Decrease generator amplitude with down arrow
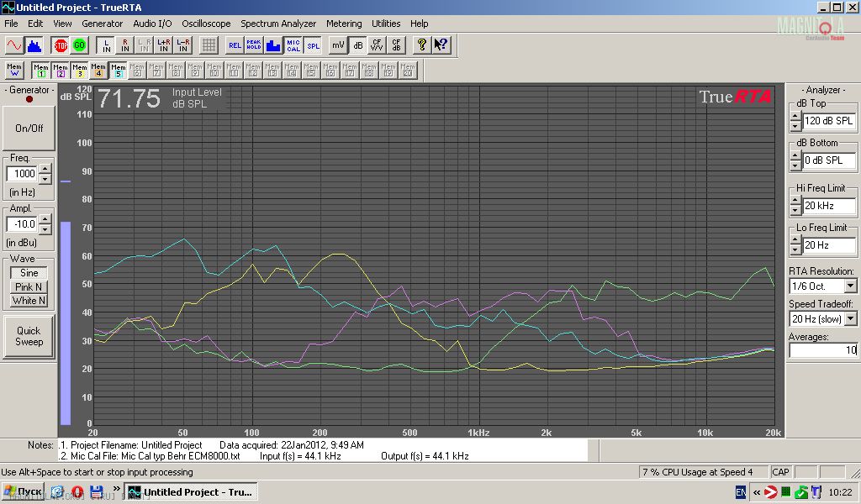The width and height of the screenshot is (861, 504). tap(45, 229)
